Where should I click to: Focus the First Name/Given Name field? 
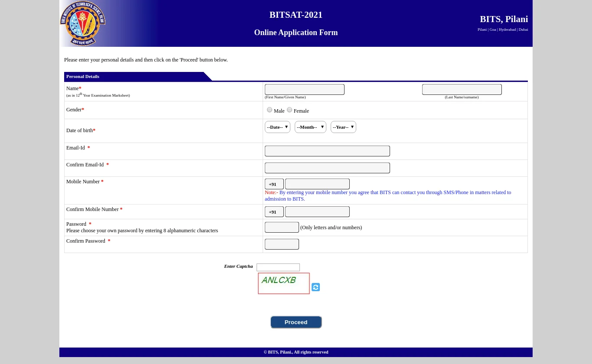tap(305, 90)
